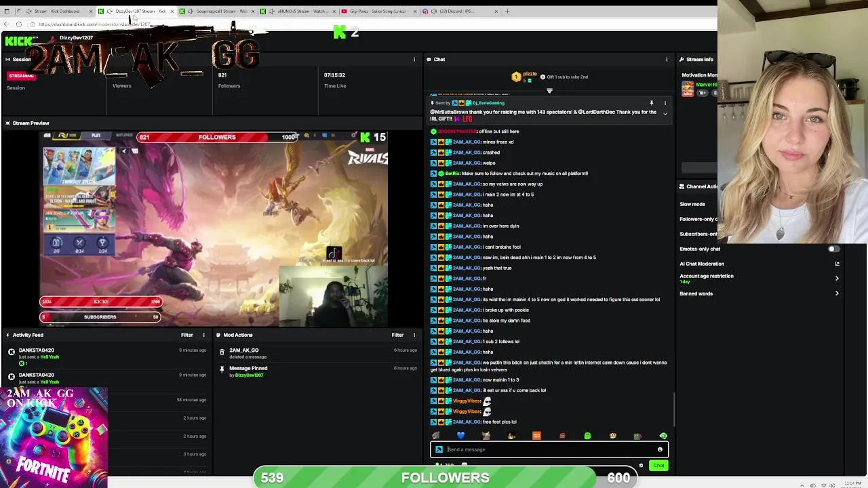This screenshot has height=488, width=868.
Task: Open a new browser tab
Action: 507,12
